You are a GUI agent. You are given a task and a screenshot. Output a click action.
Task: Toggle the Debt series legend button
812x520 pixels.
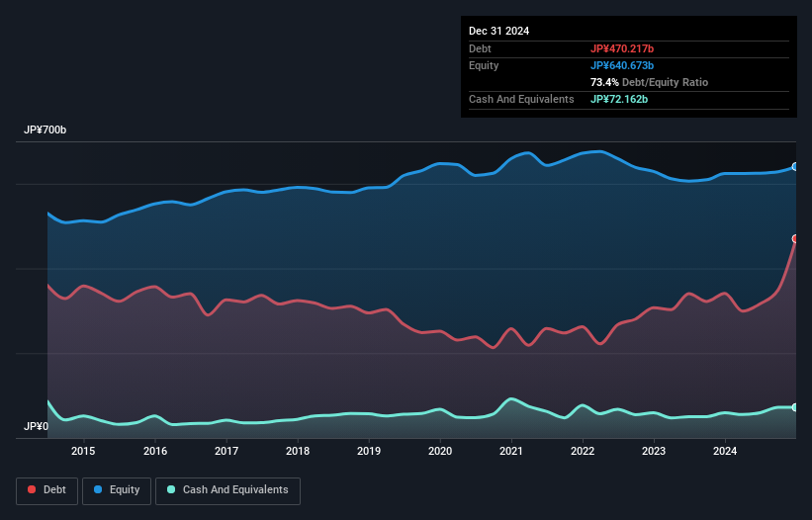tap(46, 490)
